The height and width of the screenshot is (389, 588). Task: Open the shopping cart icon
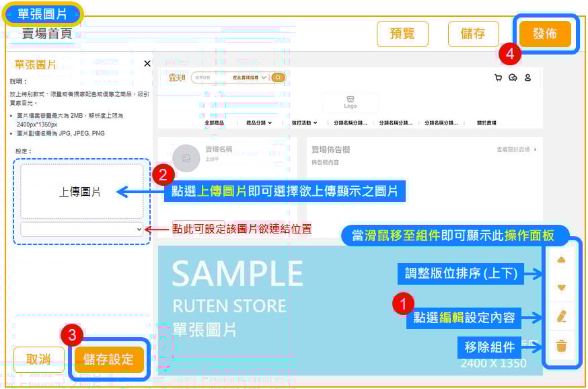[498, 77]
